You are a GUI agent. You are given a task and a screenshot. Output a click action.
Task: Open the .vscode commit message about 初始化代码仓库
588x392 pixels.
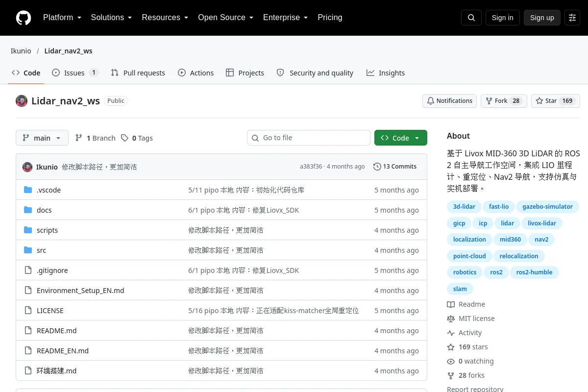pyautogui.click(x=246, y=190)
